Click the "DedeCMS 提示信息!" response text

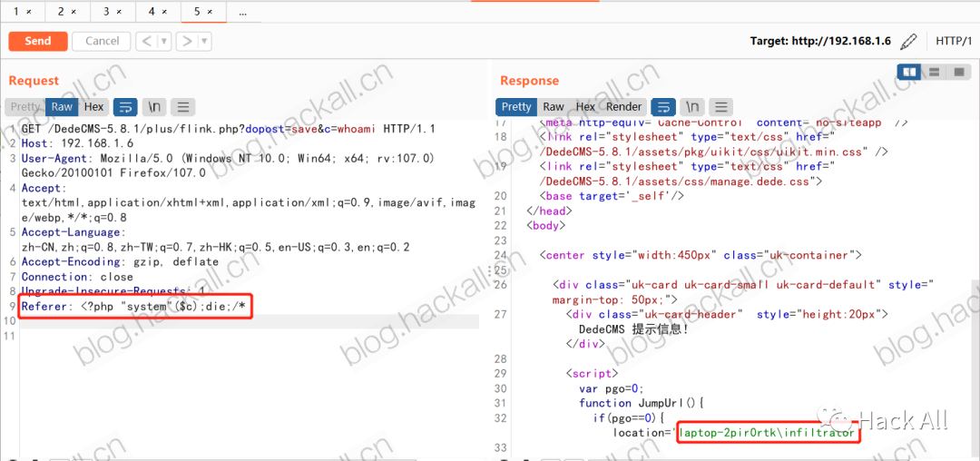point(633,329)
